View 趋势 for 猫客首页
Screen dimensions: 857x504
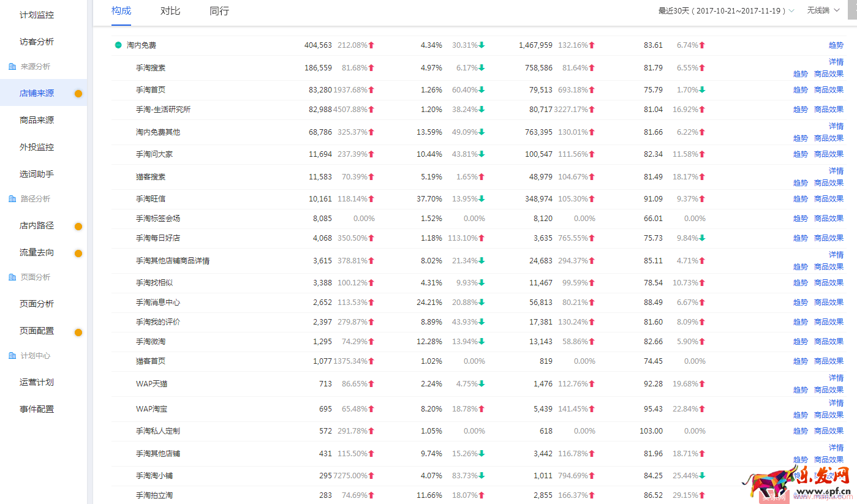point(801,361)
